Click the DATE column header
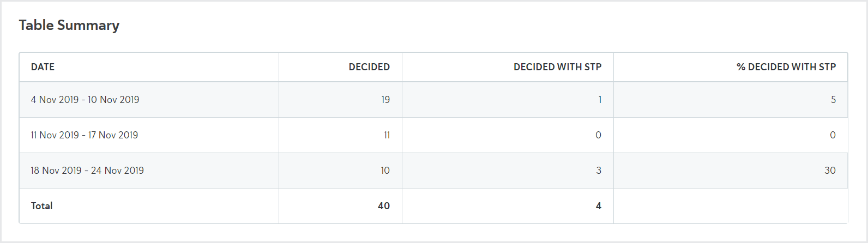868x243 pixels. 43,67
